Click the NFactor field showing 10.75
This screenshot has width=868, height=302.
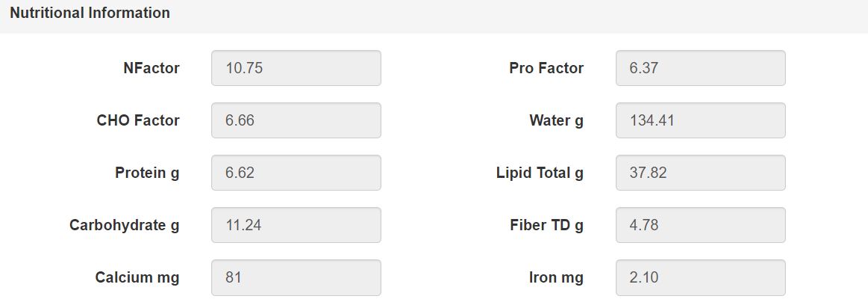pos(296,68)
